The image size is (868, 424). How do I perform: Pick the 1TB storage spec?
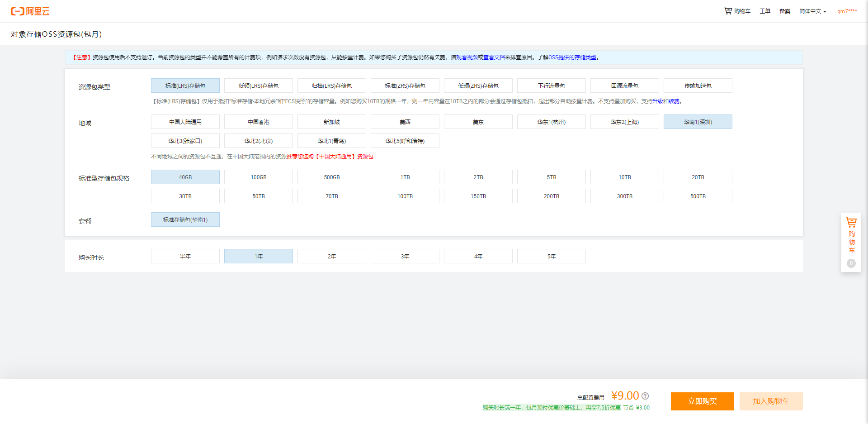tap(405, 177)
